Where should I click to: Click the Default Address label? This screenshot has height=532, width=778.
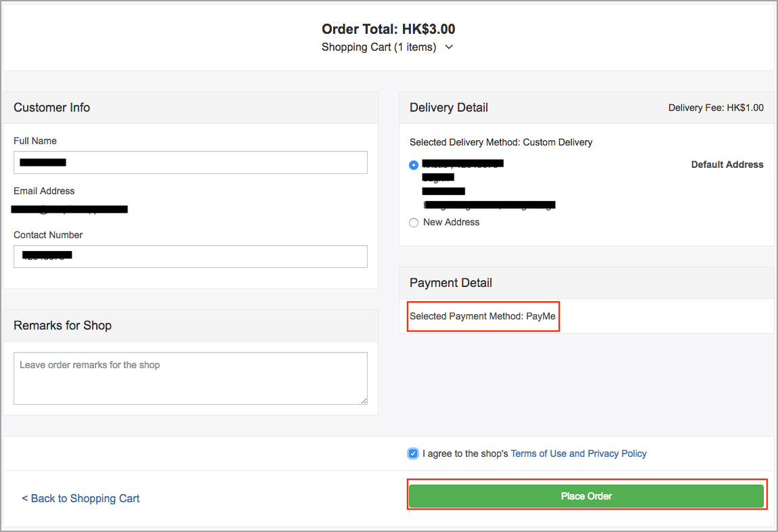coord(727,164)
